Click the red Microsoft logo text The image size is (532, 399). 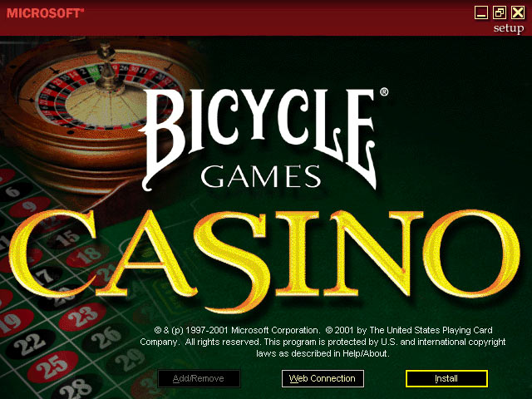coord(45,13)
